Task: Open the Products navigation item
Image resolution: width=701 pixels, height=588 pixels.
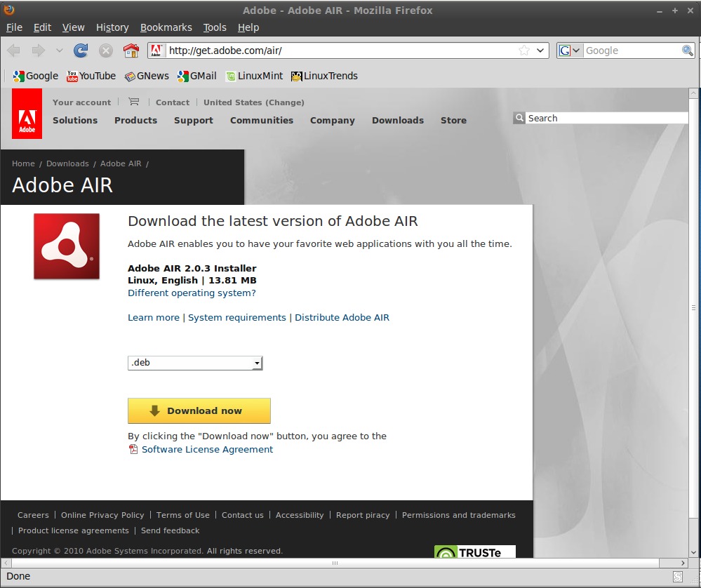Action: click(136, 120)
